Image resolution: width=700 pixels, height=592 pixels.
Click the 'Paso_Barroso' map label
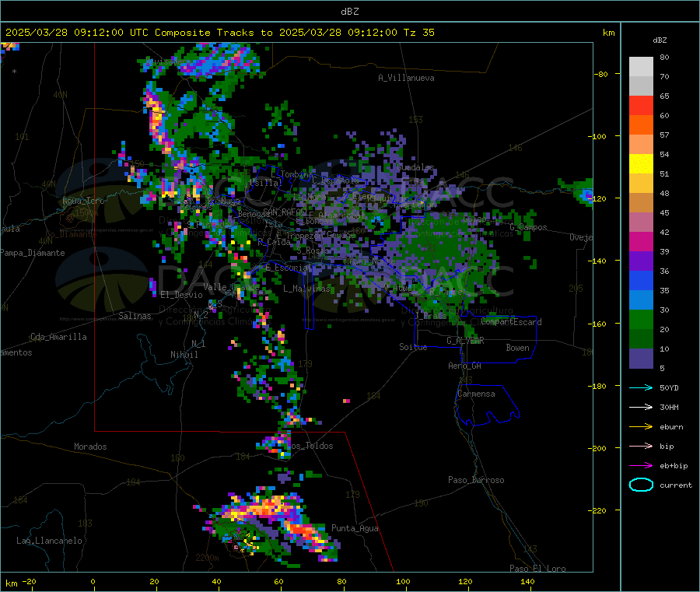point(476,480)
